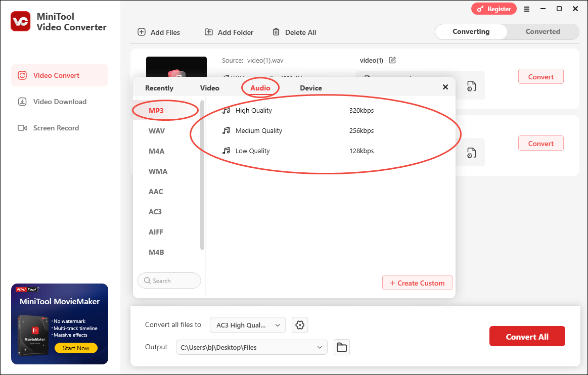
Task: Open target settings icon in second file row
Action: 471,153
